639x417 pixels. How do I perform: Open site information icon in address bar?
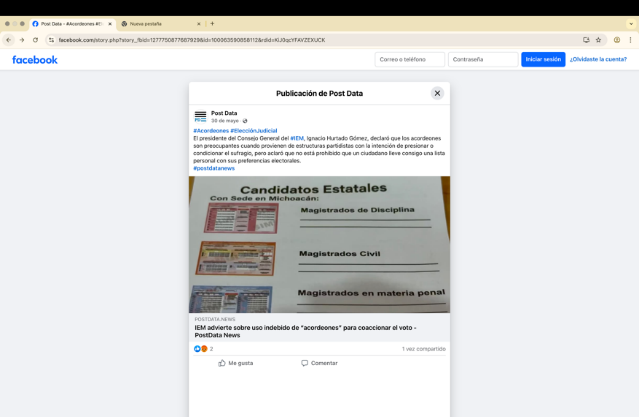click(51, 40)
